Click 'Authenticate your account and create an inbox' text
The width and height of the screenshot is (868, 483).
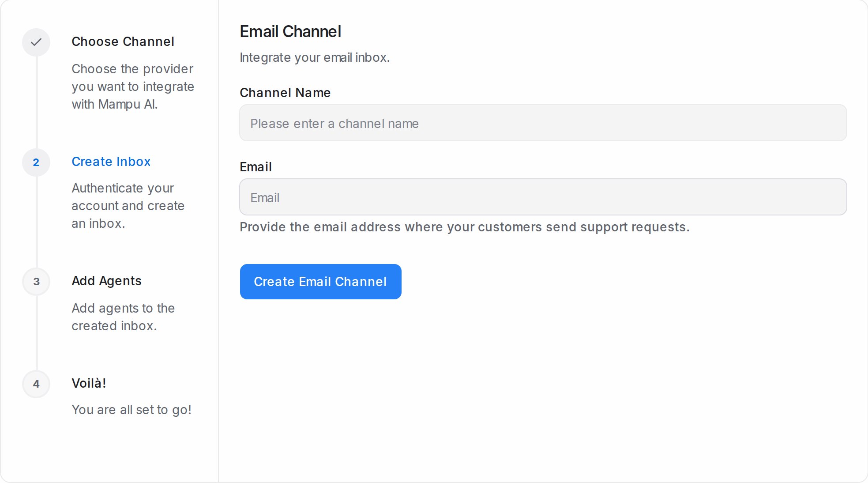pyautogui.click(x=128, y=206)
